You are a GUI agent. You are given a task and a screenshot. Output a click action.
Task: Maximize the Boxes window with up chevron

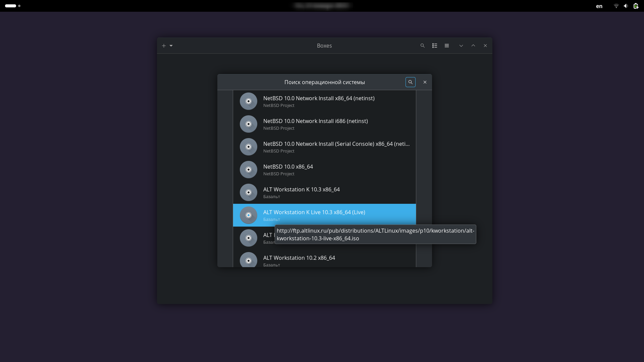pyautogui.click(x=473, y=46)
